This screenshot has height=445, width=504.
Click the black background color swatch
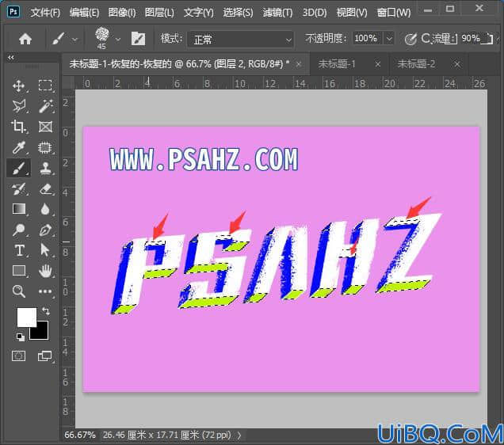point(43,333)
